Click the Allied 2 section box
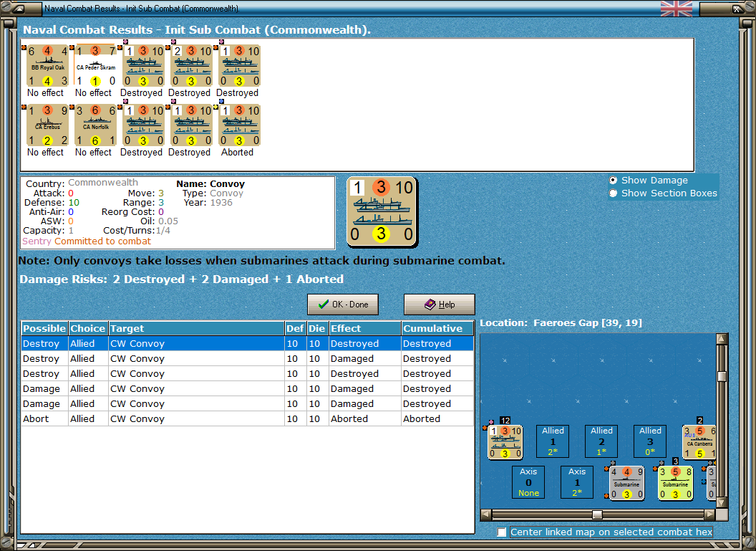The height and width of the screenshot is (551, 756). pyautogui.click(x=601, y=441)
